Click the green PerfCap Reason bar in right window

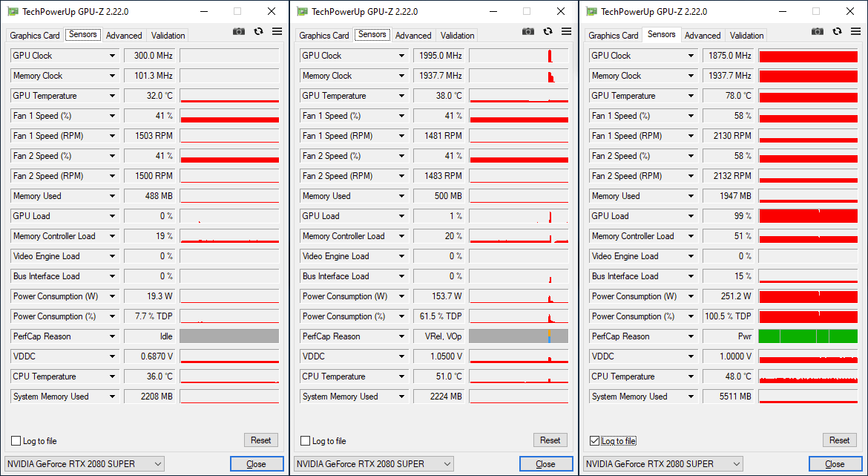(x=808, y=336)
